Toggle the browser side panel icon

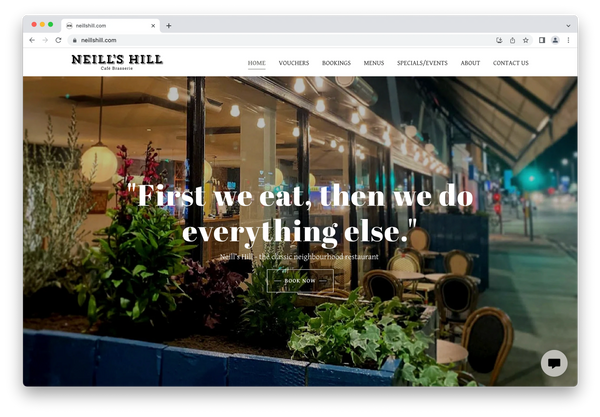tap(542, 40)
